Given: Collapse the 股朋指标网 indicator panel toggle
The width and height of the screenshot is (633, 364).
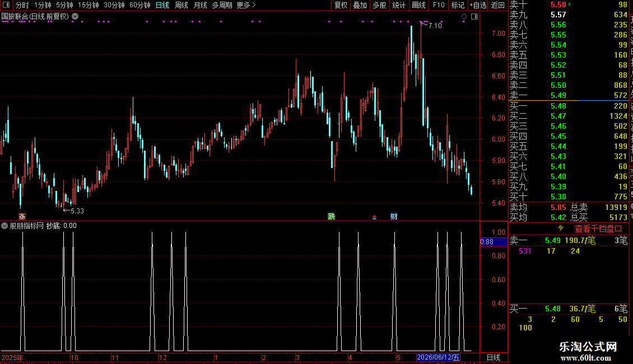Looking at the screenshot, I should 4,226.
